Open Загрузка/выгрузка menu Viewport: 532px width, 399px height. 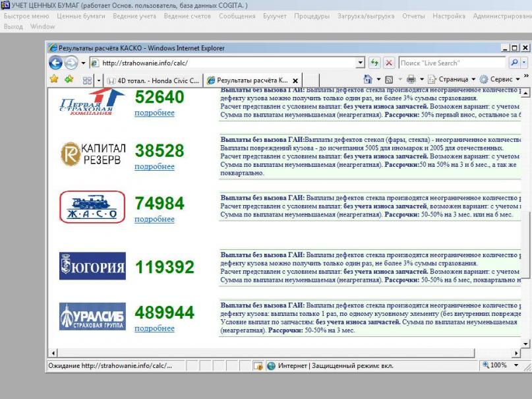pos(366,16)
